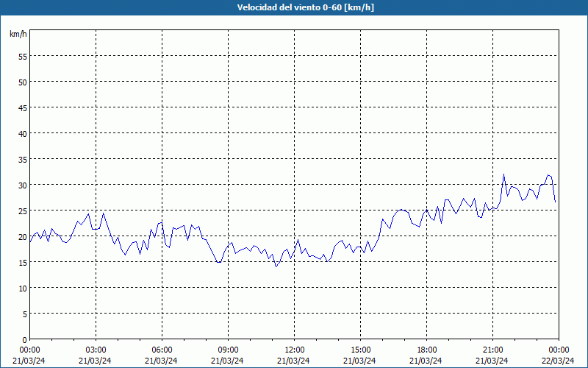Click the 35 value on the y-axis

(x=23, y=160)
